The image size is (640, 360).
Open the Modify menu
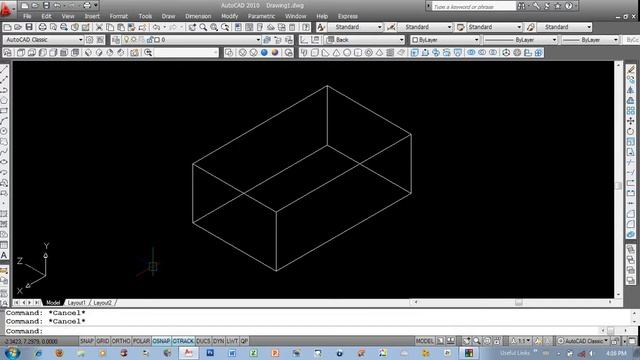(x=229, y=16)
